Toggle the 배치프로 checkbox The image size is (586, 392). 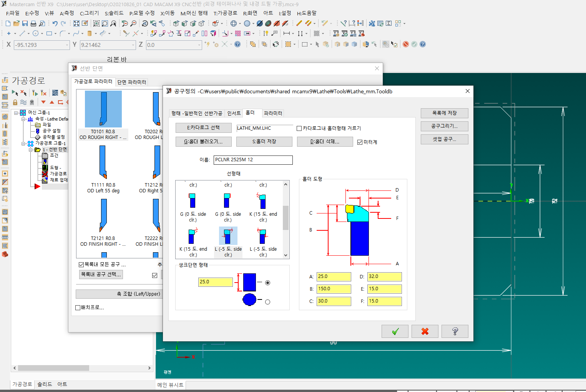point(78,308)
